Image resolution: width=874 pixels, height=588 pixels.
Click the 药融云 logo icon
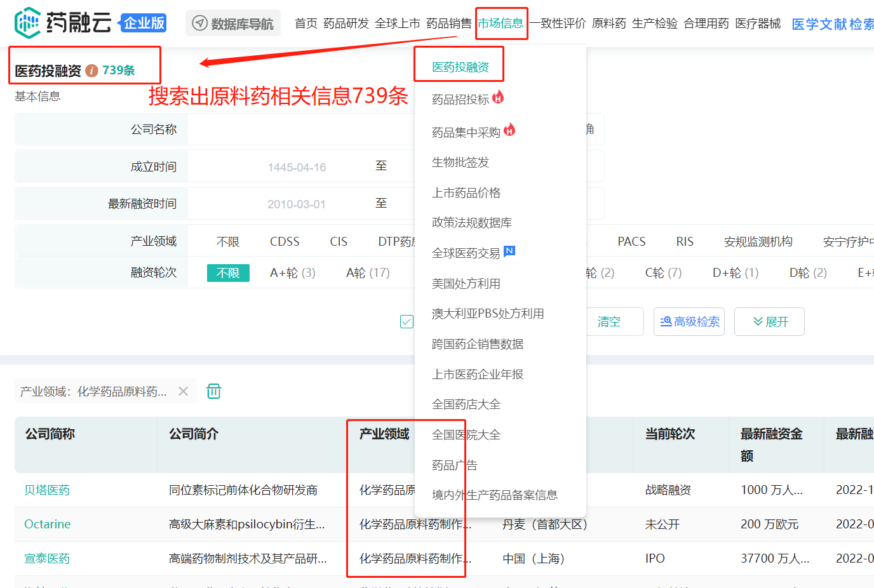[x=28, y=23]
